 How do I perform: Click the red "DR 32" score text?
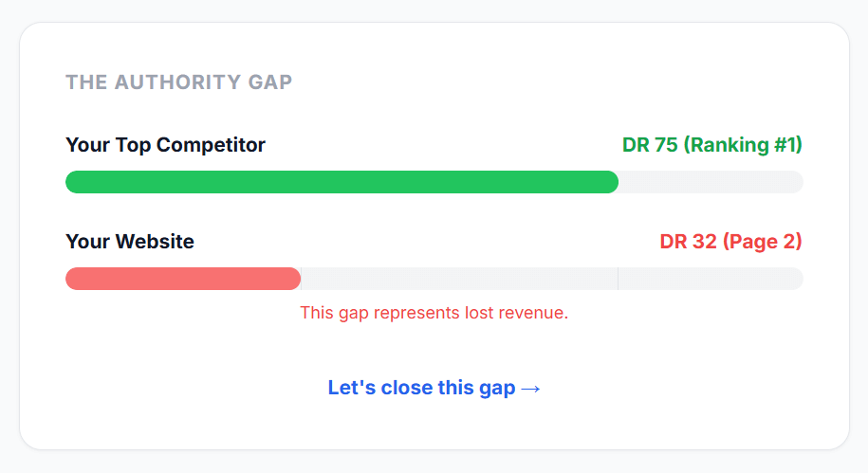pos(688,242)
